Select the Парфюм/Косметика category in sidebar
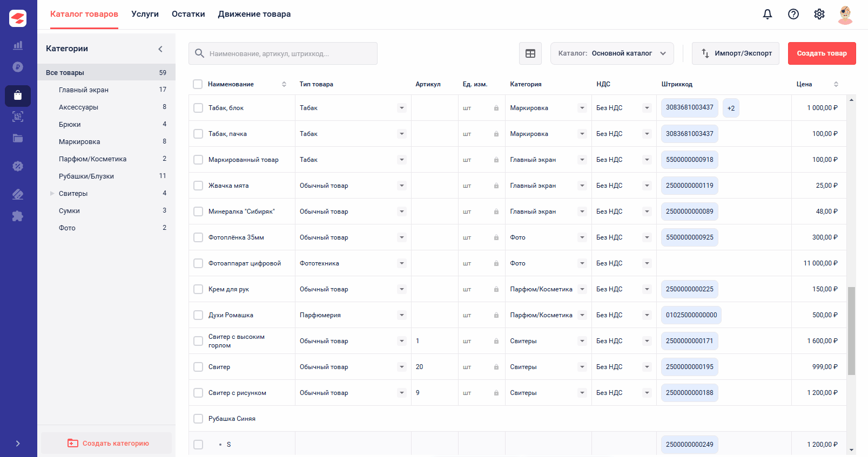Image resolution: width=868 pixels, height=457 pixels. click(106, 159)
